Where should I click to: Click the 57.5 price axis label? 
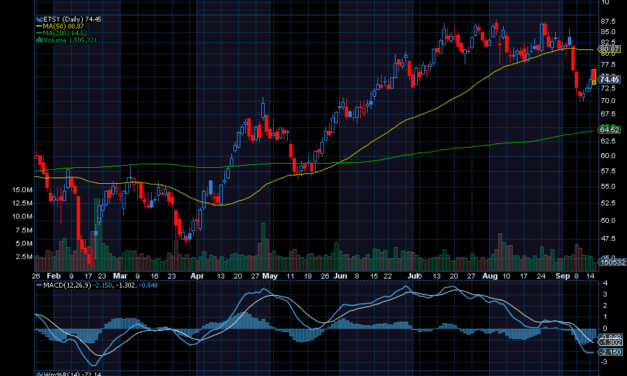608,171
